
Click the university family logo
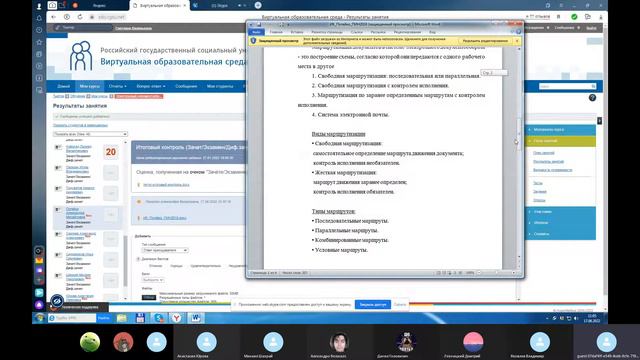tap(81, 56)
